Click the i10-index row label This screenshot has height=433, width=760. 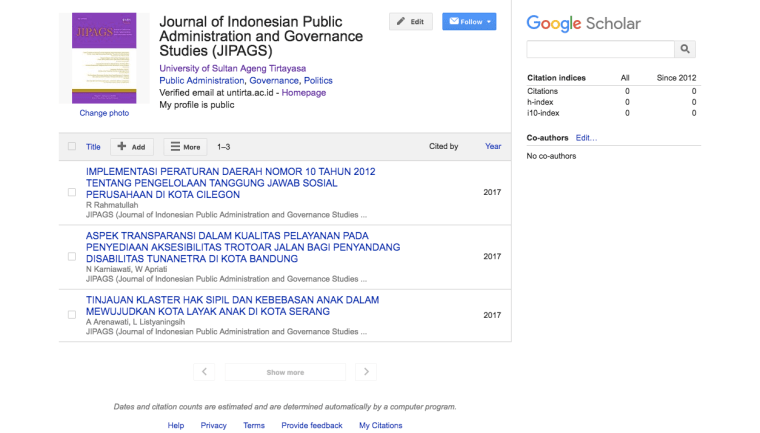coord(543,113)
